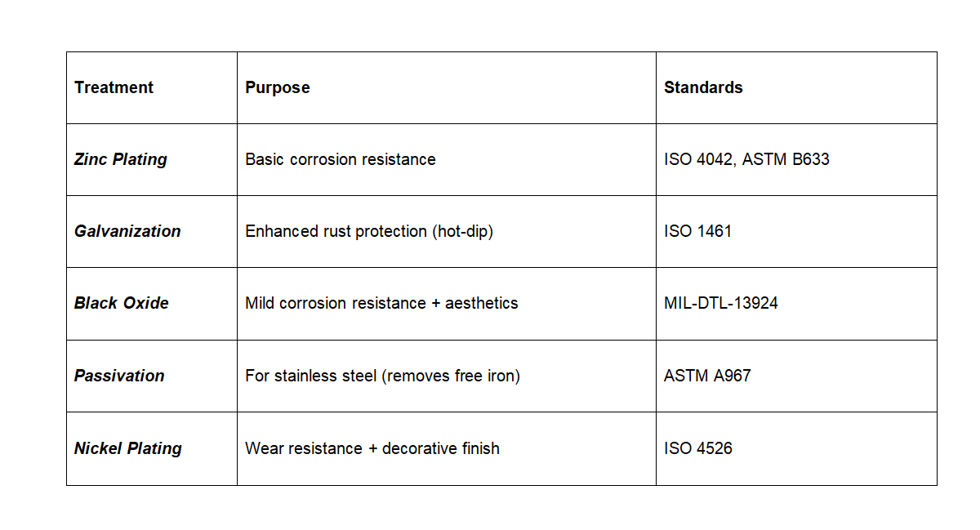Click Wear resistance + decorative finish cell
Viewport: 980px width, 530px height.
(x=447, y=448)
